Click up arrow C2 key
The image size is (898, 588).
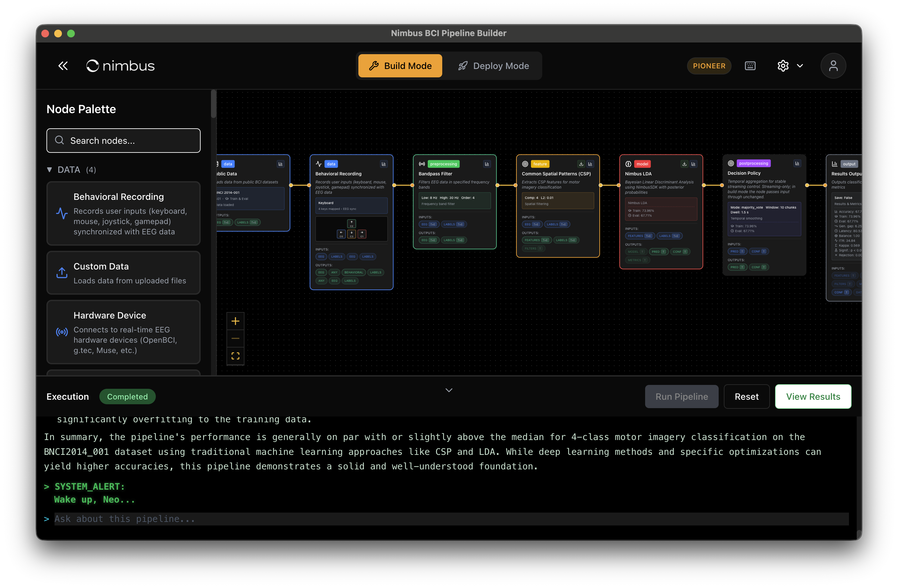(351, 223)
